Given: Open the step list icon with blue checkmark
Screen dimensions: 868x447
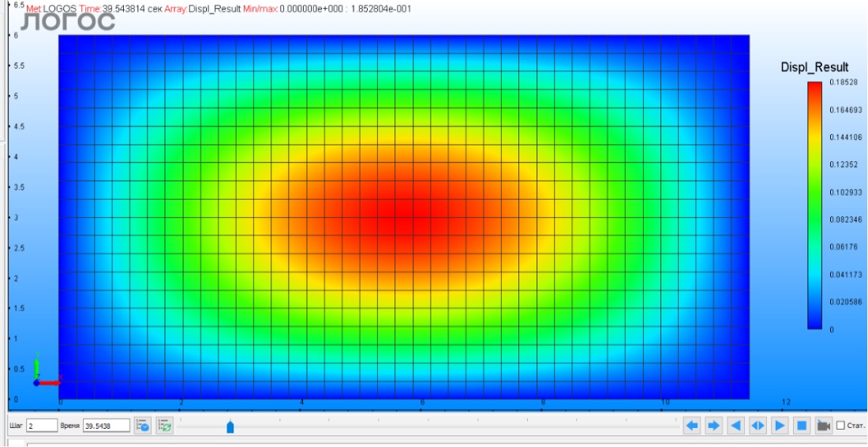Looking at the screenshot, I should 144,426.
